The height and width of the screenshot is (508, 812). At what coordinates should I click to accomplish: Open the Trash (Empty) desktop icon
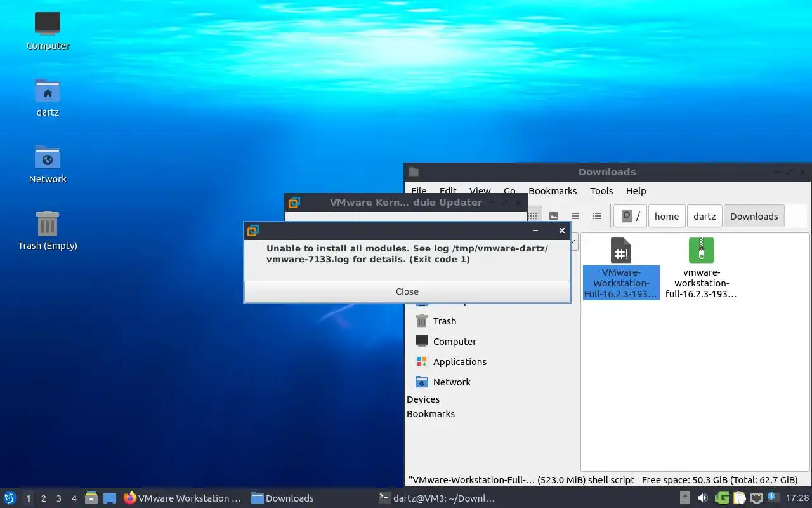pyautogui.click(x=48, y=231)
